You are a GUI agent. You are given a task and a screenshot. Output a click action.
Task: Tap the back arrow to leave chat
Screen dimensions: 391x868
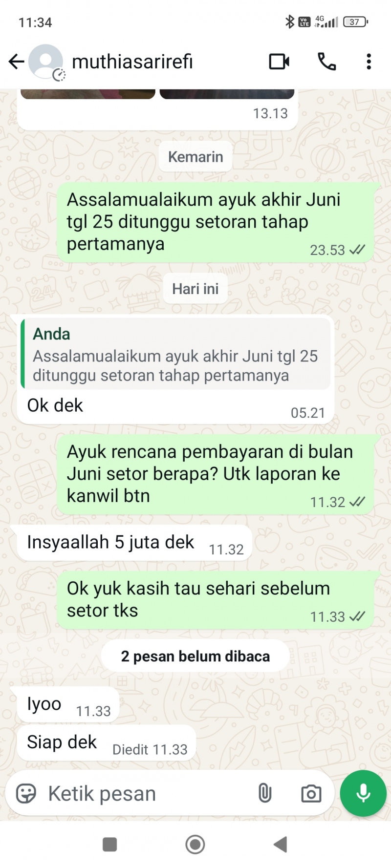(x=16, y=62)
